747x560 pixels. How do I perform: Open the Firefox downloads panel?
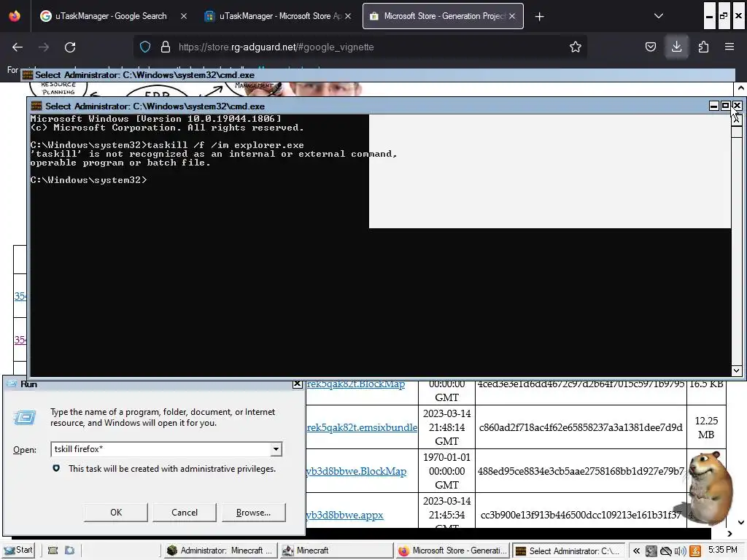click(676, 47)
